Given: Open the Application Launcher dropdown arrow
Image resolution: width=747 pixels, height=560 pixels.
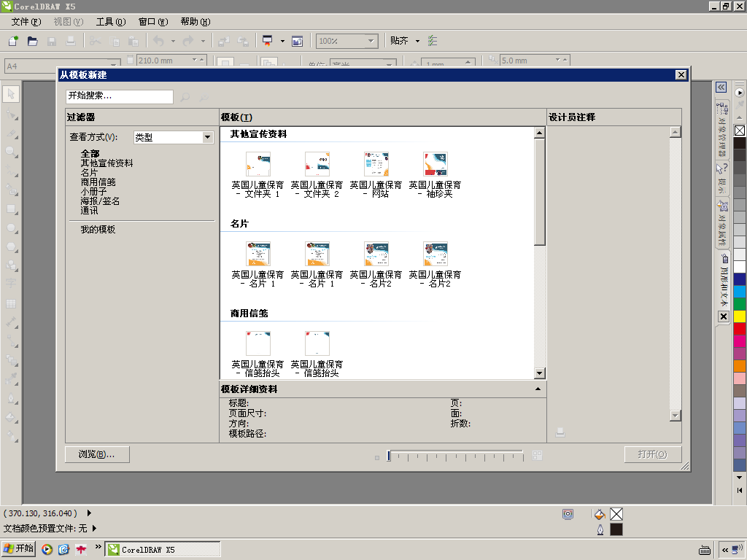Looking at the screenshot, I should (282, 41).
